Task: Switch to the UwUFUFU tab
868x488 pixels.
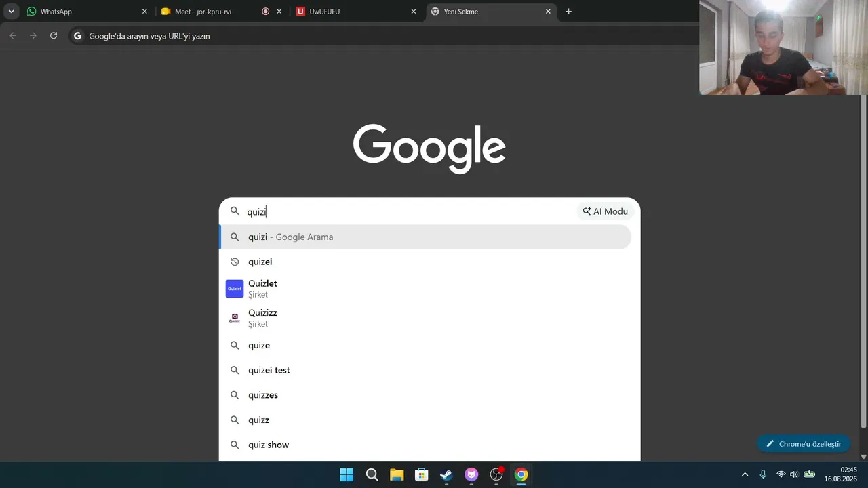Action: [x=357, y=12]
